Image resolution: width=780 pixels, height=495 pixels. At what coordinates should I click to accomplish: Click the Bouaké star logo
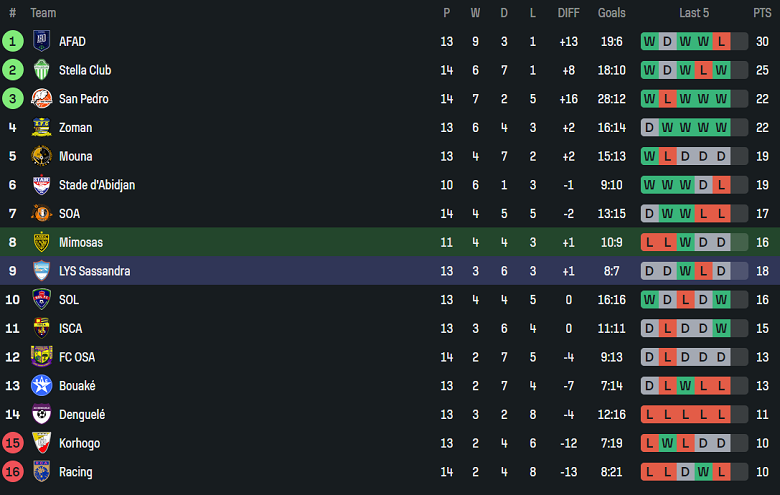(41, 386)
